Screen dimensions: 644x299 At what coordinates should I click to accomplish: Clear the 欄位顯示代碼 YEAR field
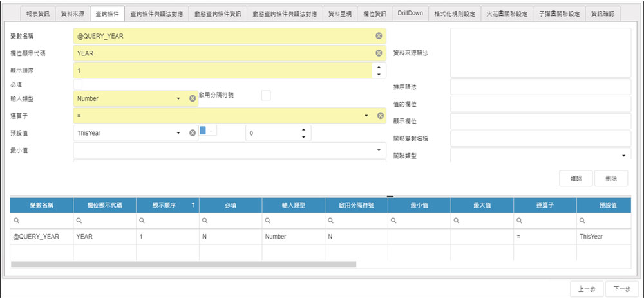click(379, 53)
